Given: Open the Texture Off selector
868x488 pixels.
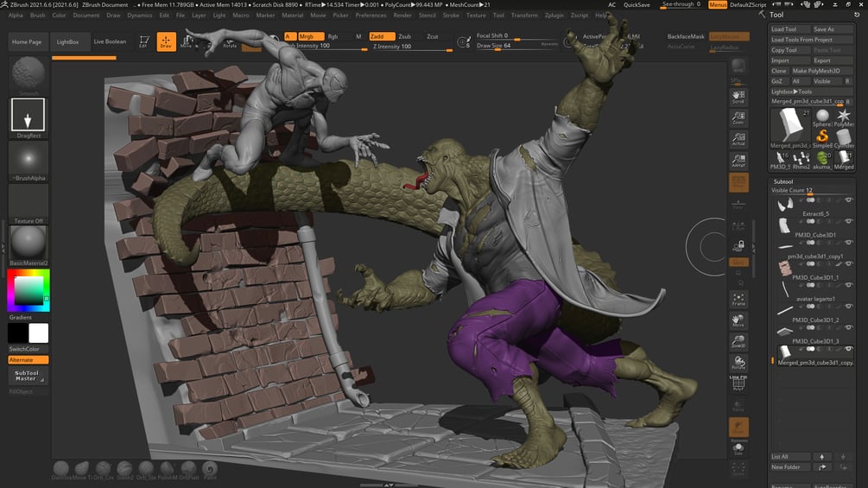Looking at the screenshot, I should (29, 204).
